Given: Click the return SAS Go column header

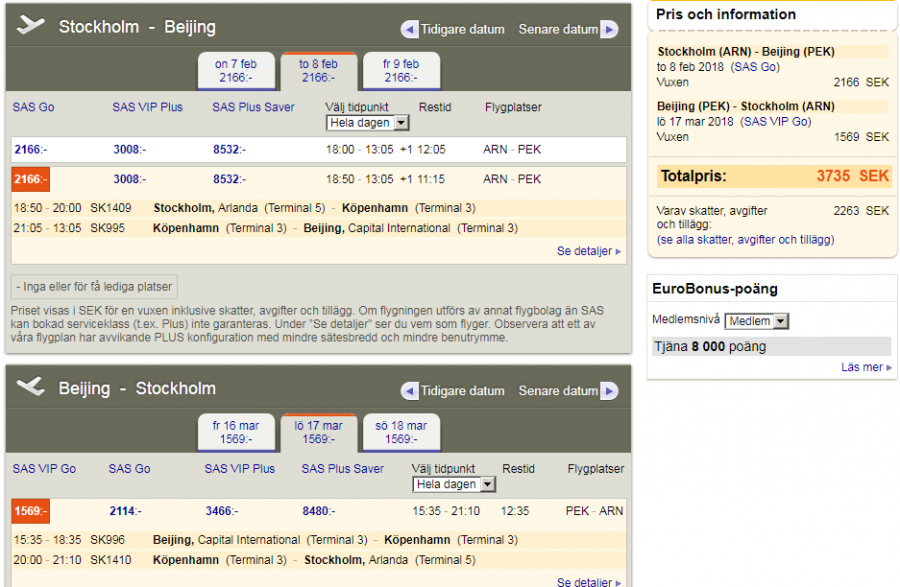Looking at the screenshot, I should 129,469.
